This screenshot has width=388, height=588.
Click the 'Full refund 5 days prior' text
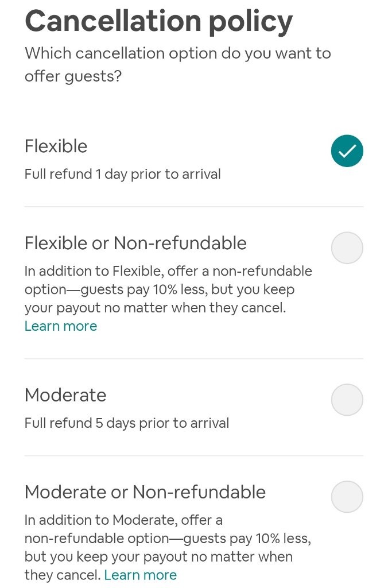point(126,423)
